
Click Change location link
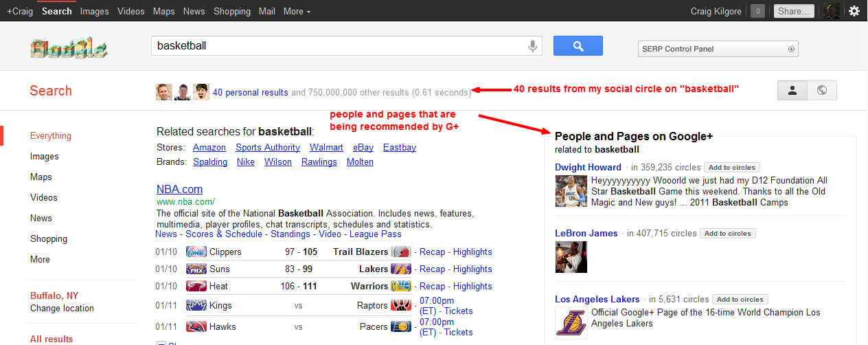point(62,308)
